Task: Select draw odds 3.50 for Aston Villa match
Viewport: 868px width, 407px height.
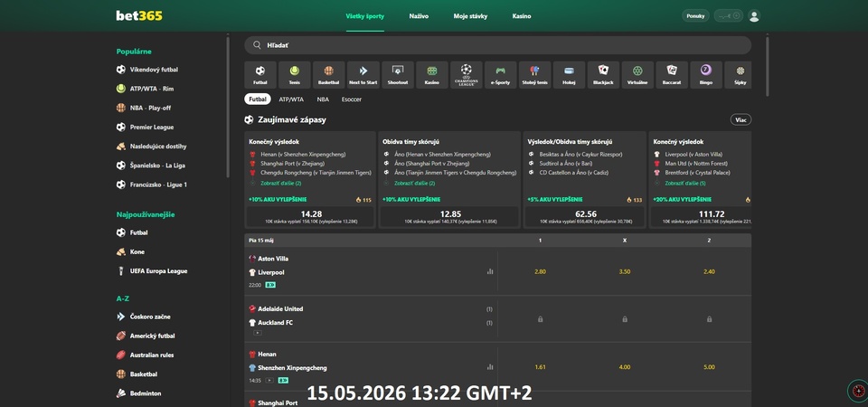Action: click(x=625, y=272)
